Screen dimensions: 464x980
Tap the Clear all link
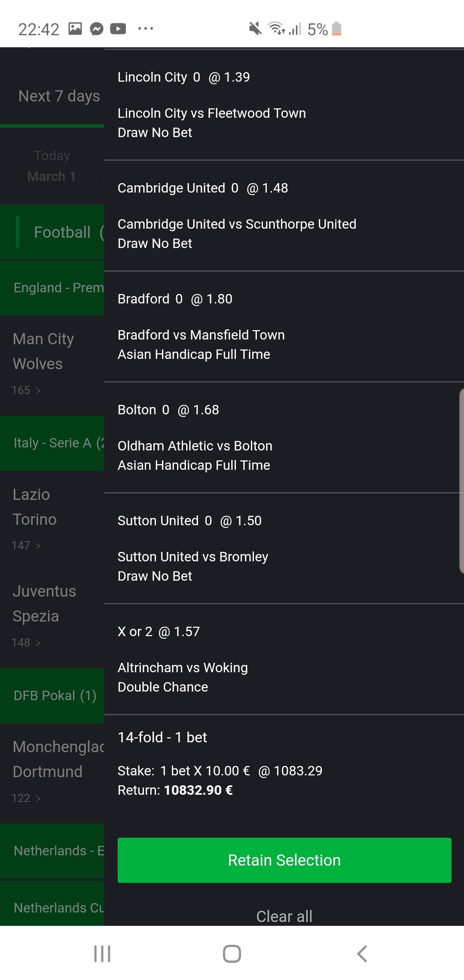284,916
